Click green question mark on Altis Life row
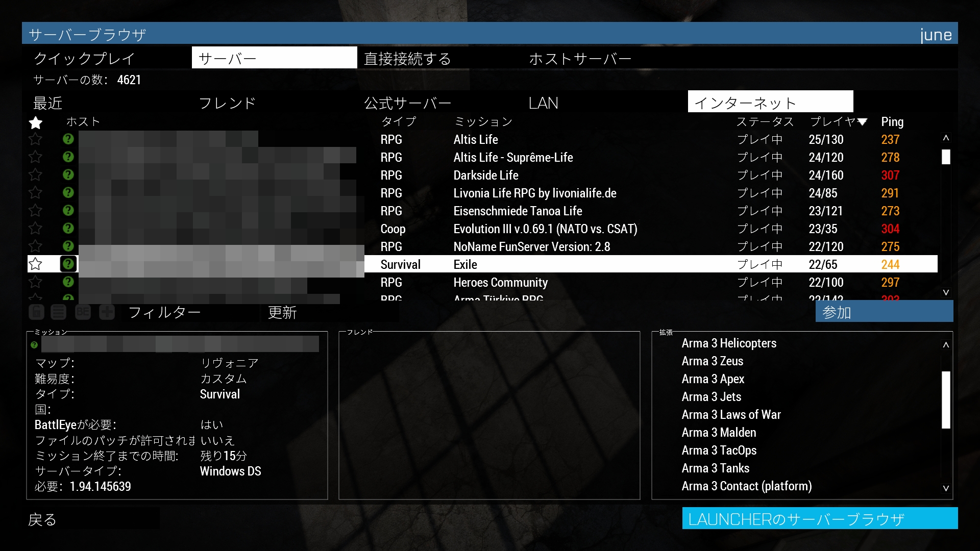This screenshot has width=980, height=551. coord(68,139)
